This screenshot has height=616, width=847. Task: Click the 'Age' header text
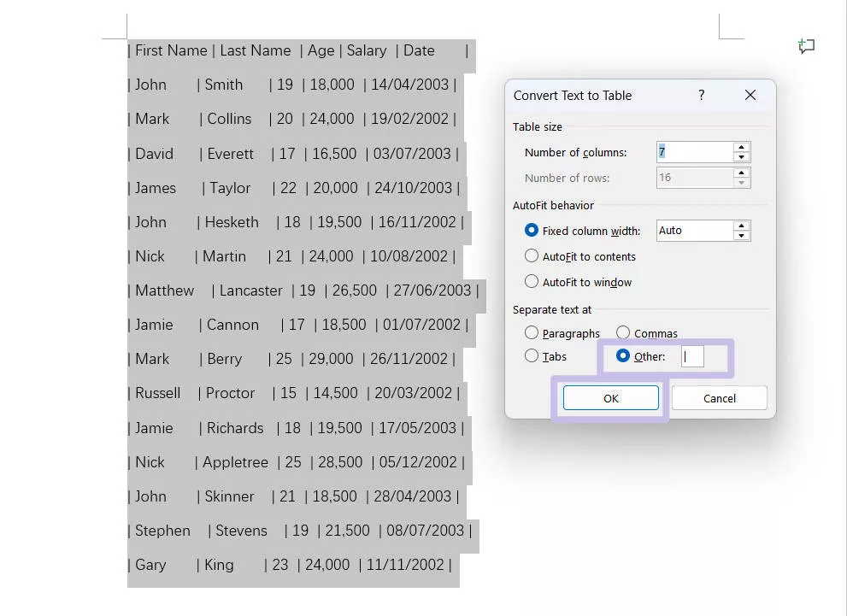(321, 51)
